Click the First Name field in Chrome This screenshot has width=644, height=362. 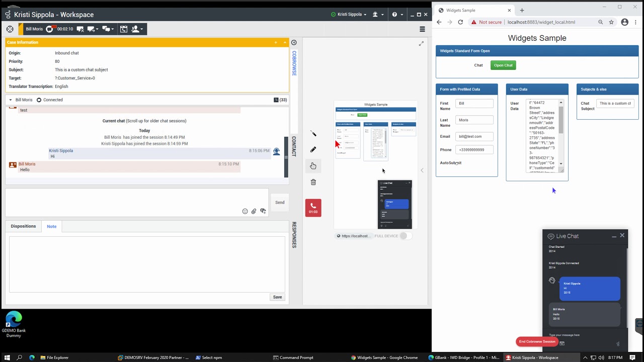coord(474,103)
